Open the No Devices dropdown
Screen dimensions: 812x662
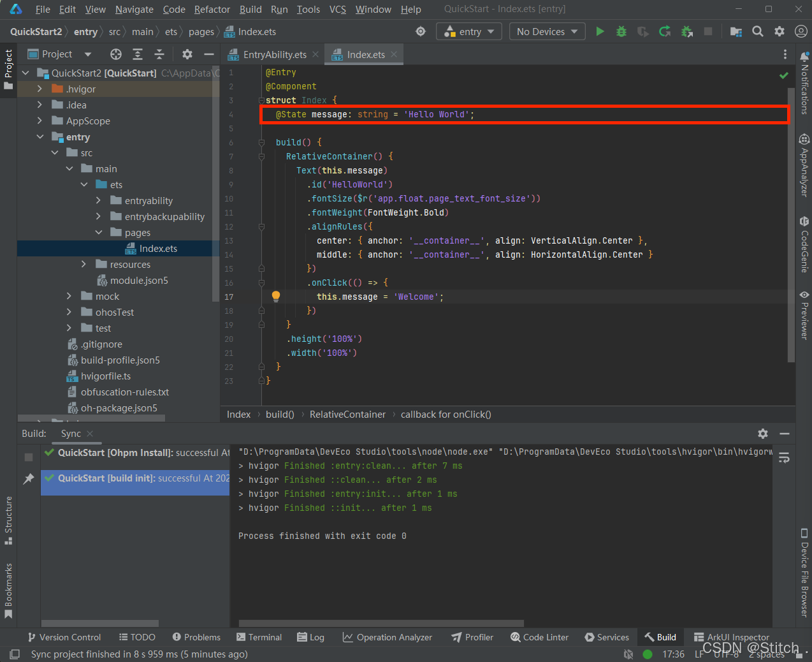tap(547, 31)
